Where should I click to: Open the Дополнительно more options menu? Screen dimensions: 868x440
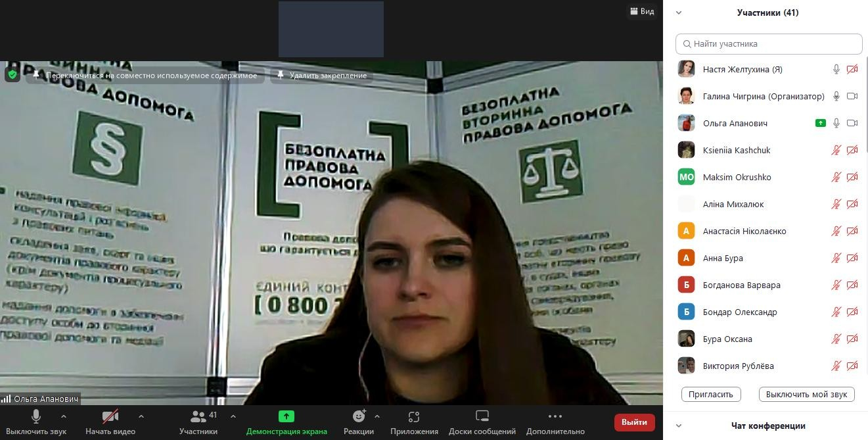(x=555, y=422)
